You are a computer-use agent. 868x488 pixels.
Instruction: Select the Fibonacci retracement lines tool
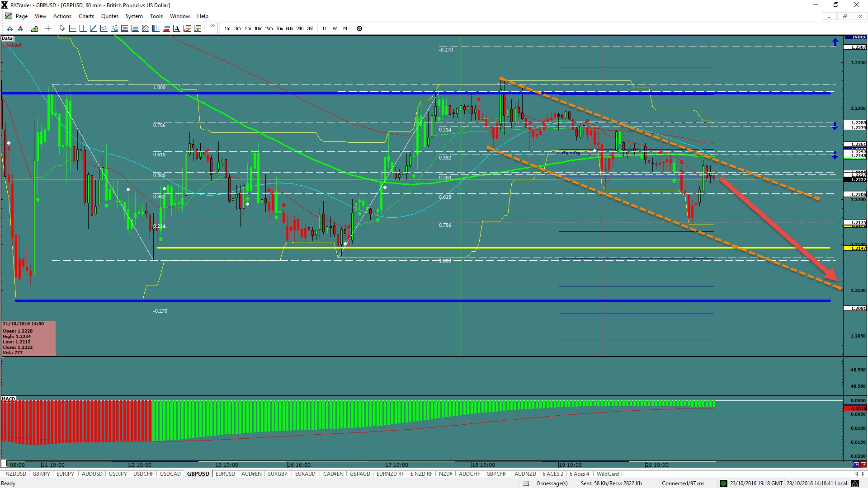[x=124, y=28]
